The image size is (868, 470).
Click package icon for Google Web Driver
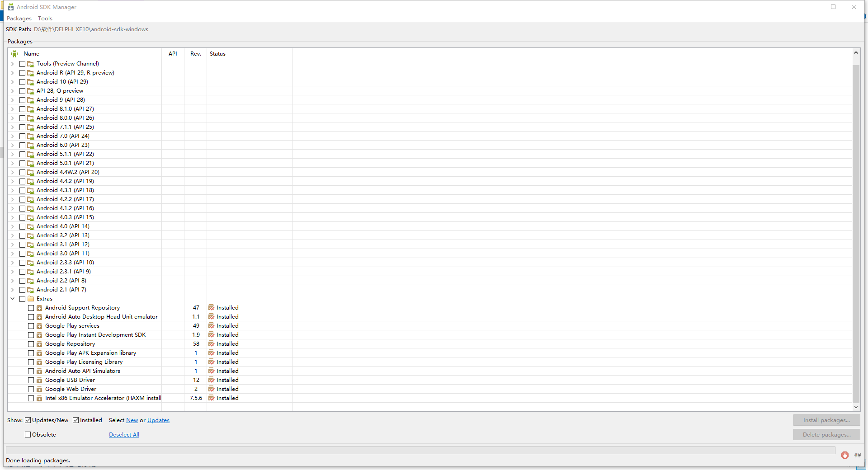click(x=39, y=389)
